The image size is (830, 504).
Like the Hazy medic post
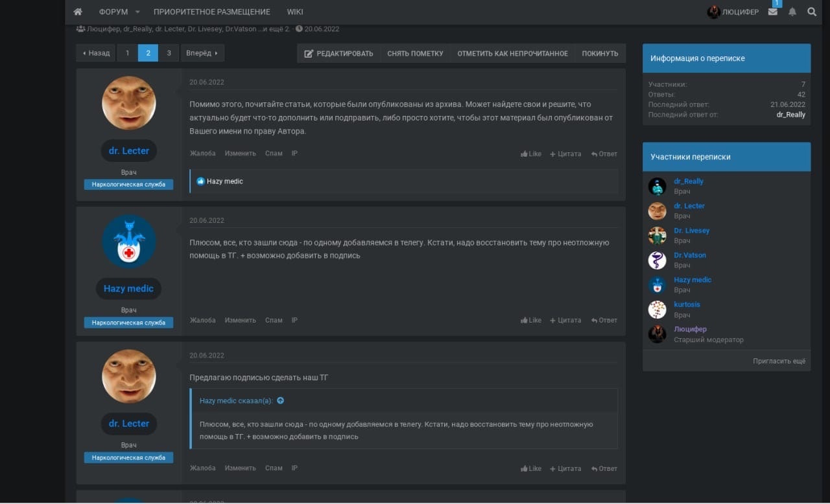(x=531, y=320)
